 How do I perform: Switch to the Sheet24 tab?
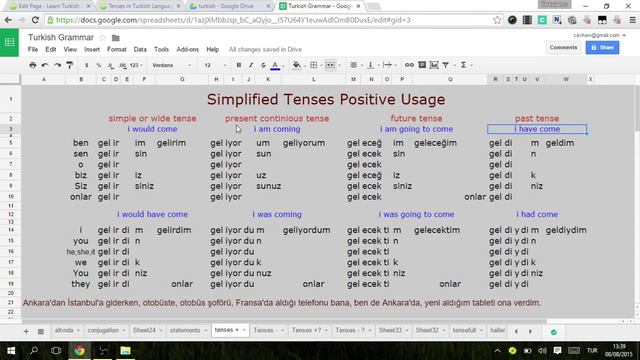point(144,330)
